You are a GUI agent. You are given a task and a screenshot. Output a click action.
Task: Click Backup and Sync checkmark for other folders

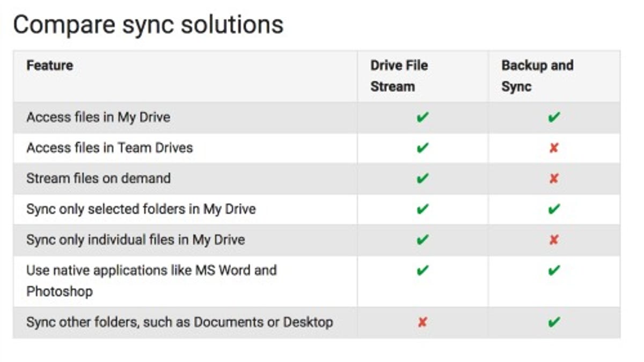tap(554, 322)
